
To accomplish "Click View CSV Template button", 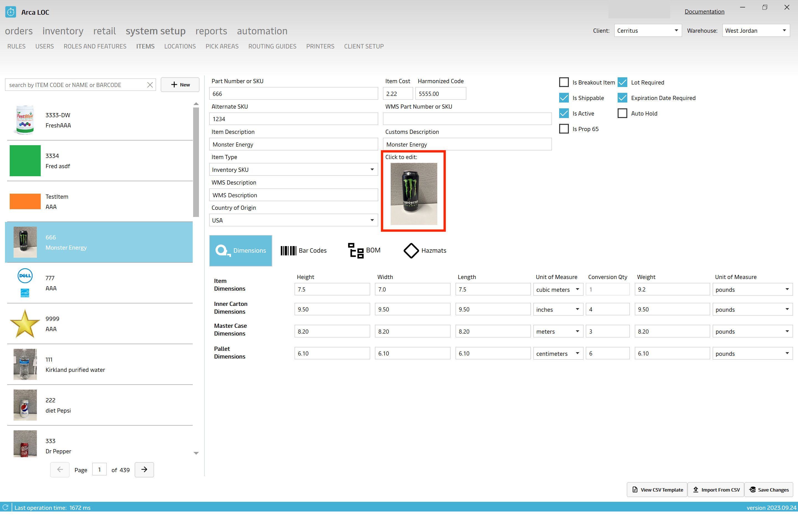I will 657,490.
